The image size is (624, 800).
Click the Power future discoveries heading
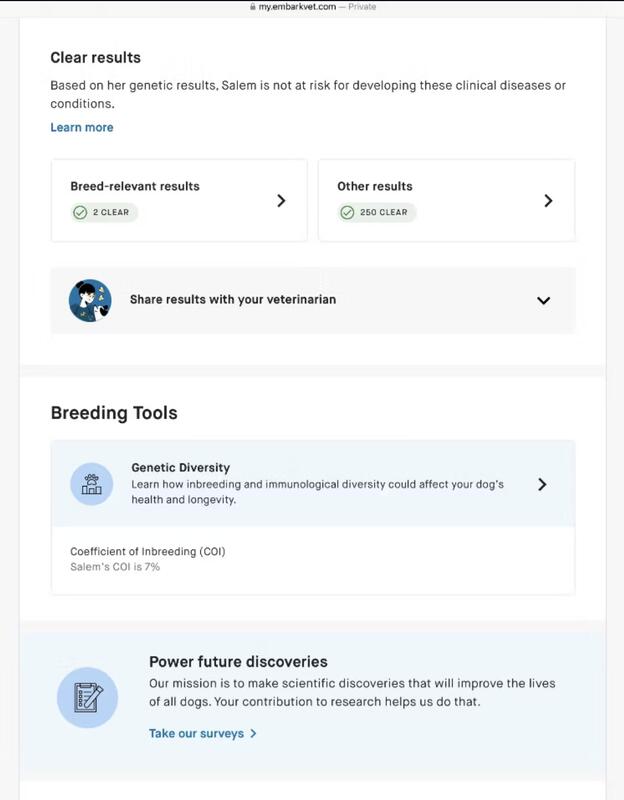[x=238, y=661]
